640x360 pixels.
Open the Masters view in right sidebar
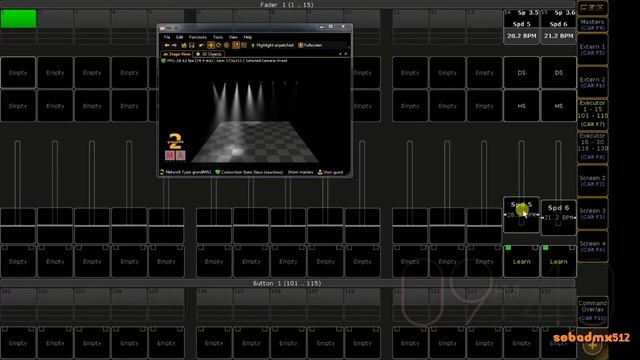click(592, 25)
